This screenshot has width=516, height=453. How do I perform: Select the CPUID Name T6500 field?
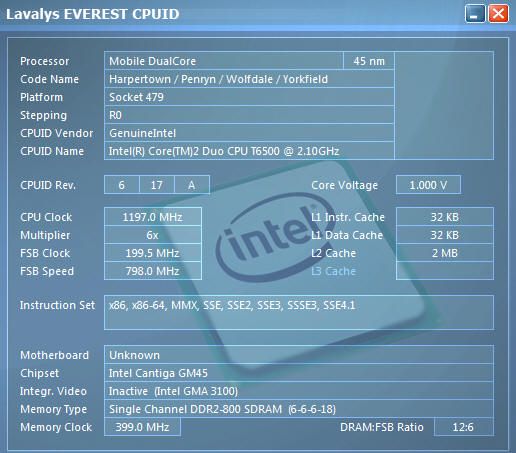(x=249, y=151)
